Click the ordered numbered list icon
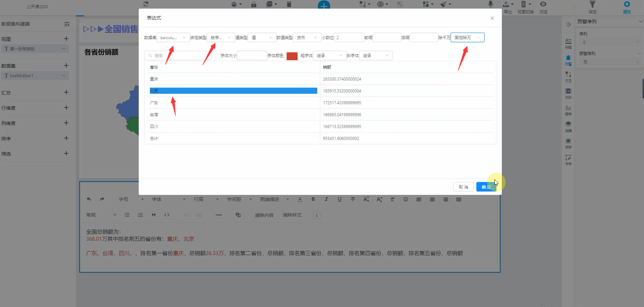This screenshot has width=644, height=307. point(140,215)
